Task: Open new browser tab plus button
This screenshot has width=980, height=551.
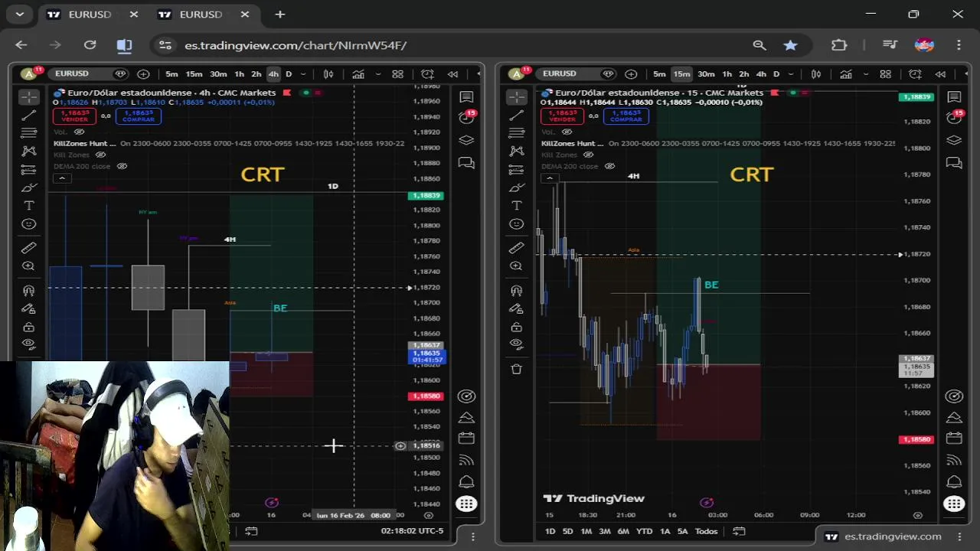Action: pyautogui.click(x=280, y=14)
